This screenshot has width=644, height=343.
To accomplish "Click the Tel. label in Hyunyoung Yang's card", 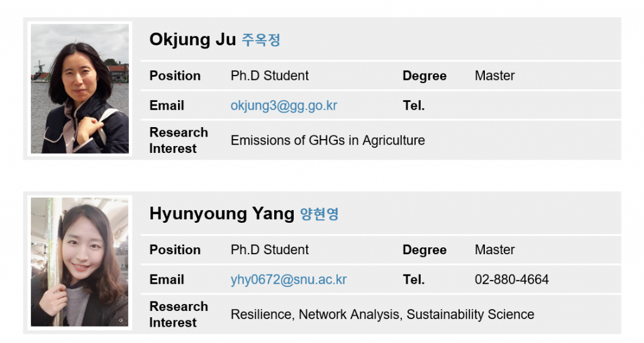I will [413, 279].
